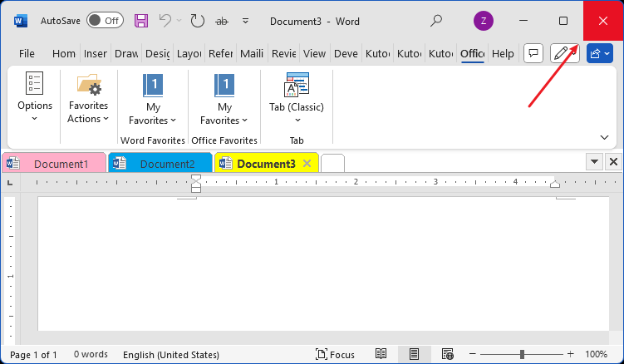Open Favorites Actions folder icon
Image resolution: width=624 pixels, height=364 pixels.
point(88,86)
